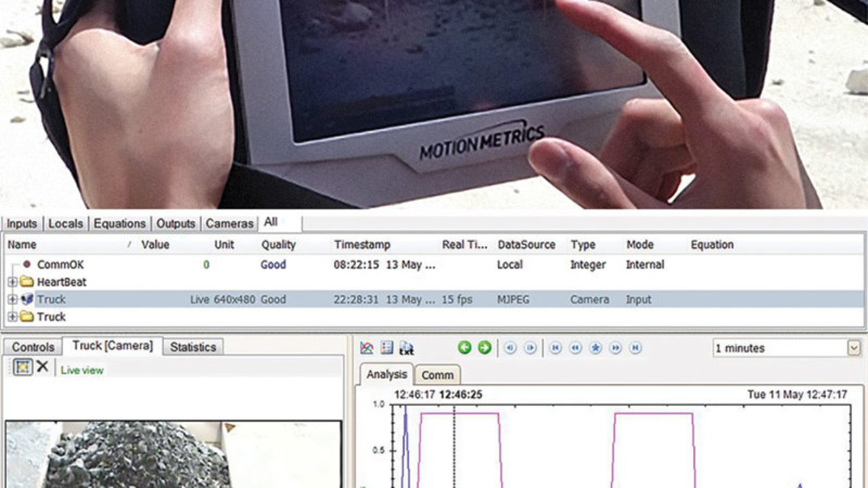Click the Real Ti... column header
Viewport: 868px width, 488px height.
[465, 245]
